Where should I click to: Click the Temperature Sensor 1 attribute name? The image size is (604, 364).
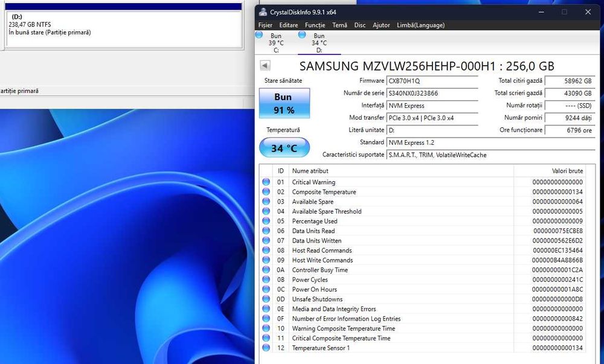point(321,348)
